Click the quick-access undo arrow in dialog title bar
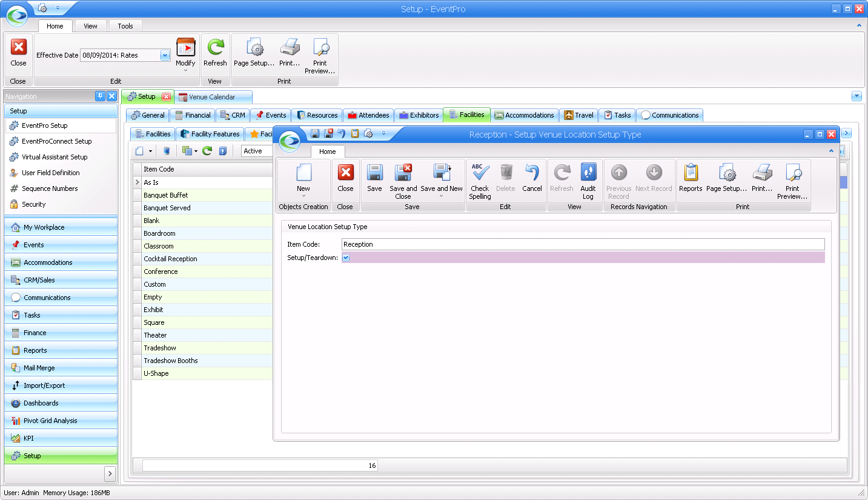This screenshot has width=868, height=500. click(342, 133)
